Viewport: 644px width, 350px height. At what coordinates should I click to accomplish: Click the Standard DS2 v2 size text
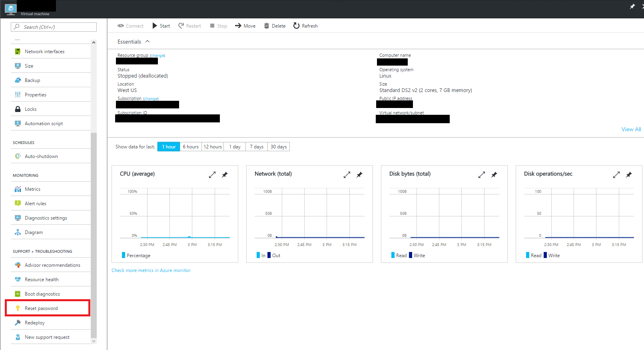pyautogui.click(x=426, y=90)
